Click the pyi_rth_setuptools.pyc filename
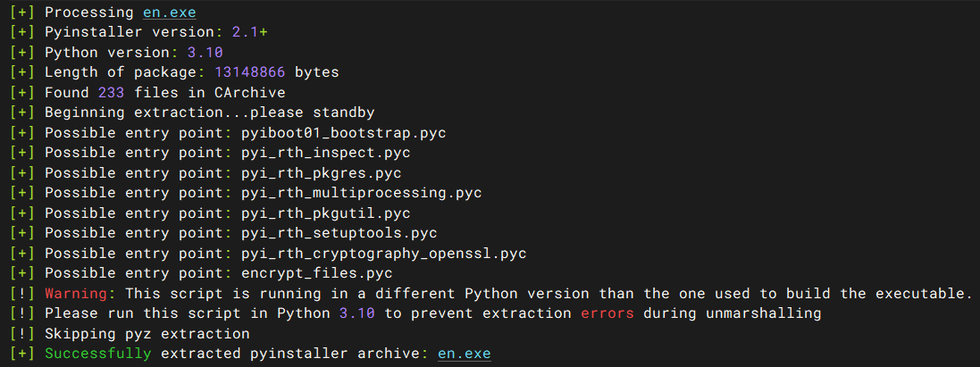 pos(339,233)
